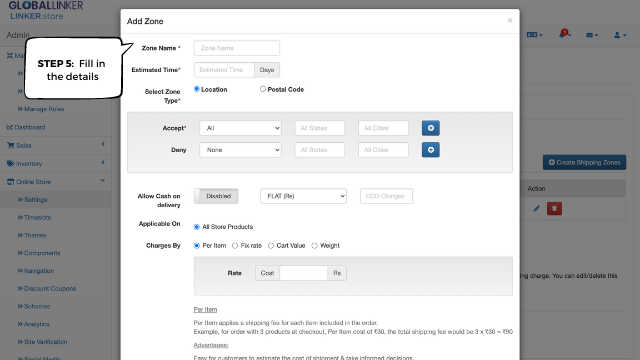Click the Deny row All Cities field

pos(383,150)
